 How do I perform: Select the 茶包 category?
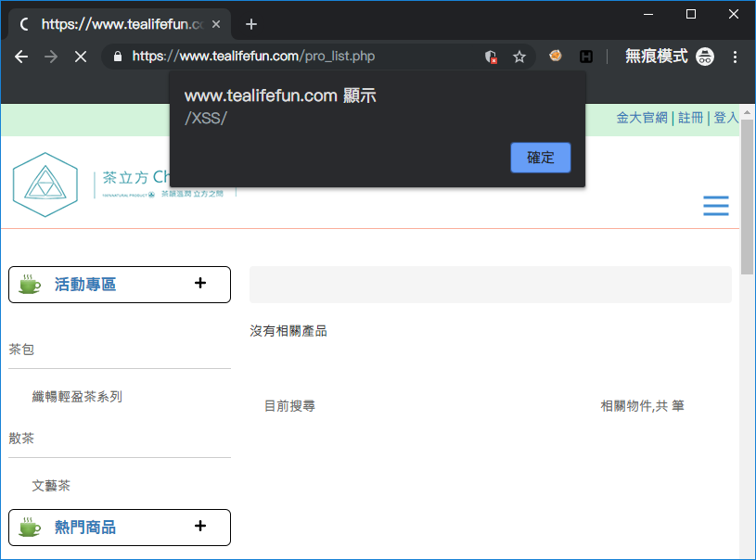(x=21, y=350)
